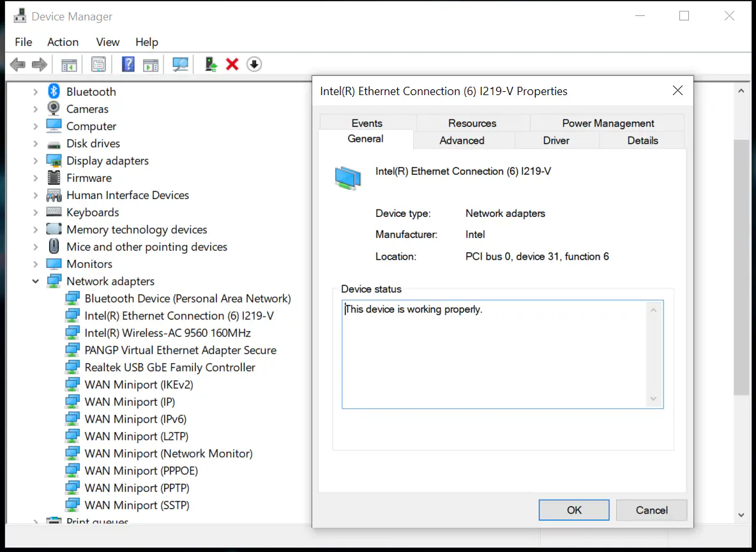The height and width of the screenshot is (552, 756).
Task: Click the down arrow of the window scrollbar
Action: pyautogui.click(x=741, y=514)
